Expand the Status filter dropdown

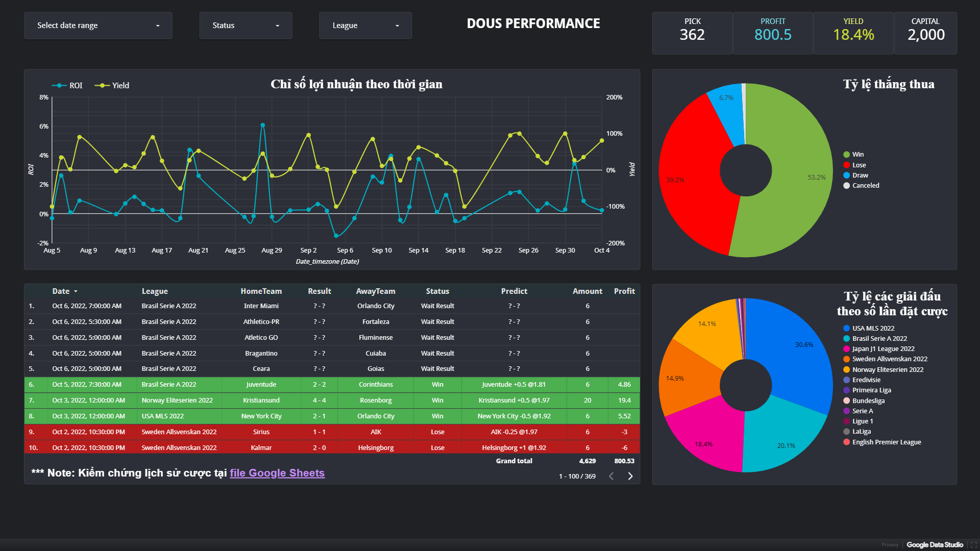click(x=246, y=26)
